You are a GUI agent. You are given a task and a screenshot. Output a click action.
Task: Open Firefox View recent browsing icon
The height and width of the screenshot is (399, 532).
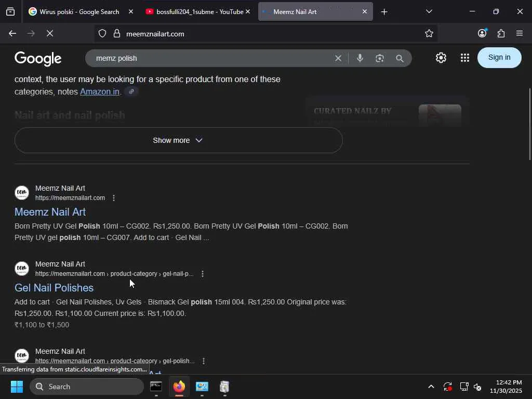click(x=10, y=11)
